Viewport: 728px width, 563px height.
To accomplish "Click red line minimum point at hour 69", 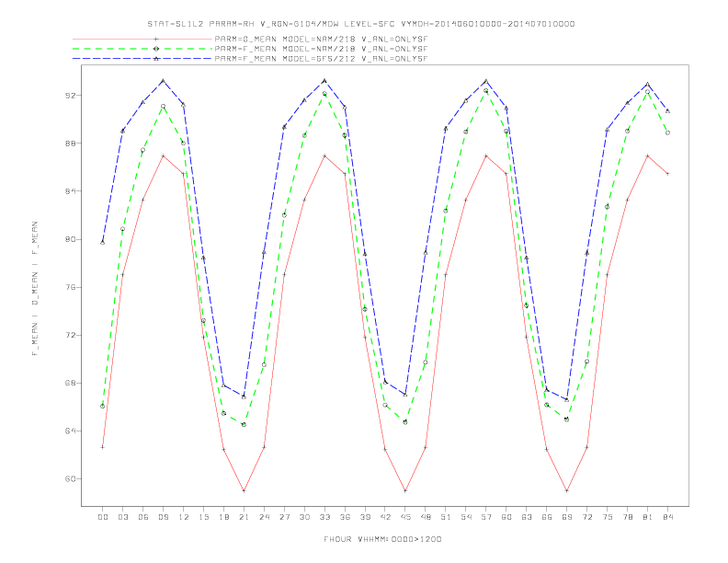I will point(567,490).
